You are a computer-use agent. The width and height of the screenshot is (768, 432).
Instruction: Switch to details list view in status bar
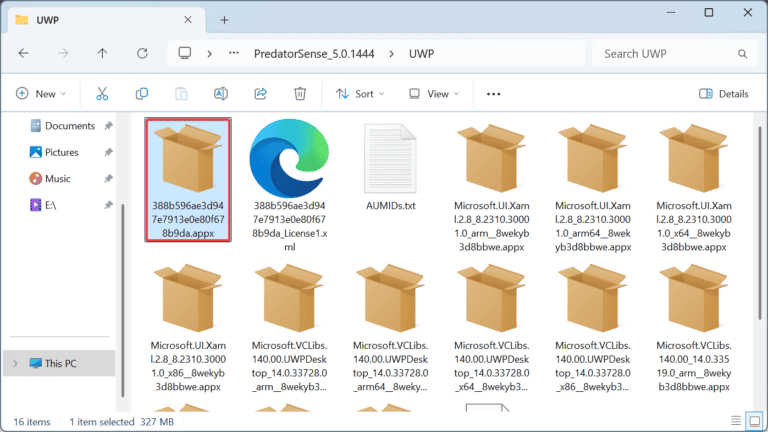(x=736, y=421)
